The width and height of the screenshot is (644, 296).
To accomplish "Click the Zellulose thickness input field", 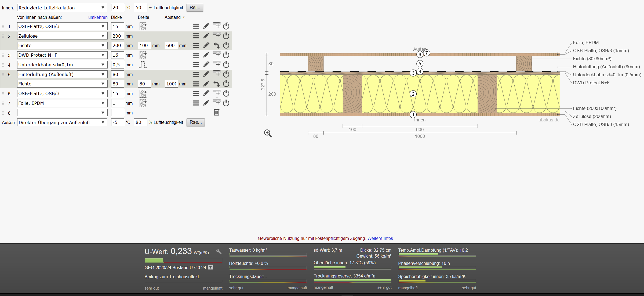I will point(117,36).
